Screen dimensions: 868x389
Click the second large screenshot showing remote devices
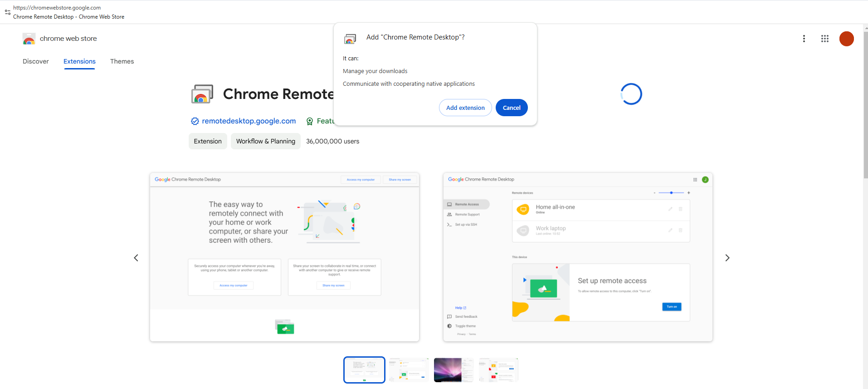click(x=578, y=257)
